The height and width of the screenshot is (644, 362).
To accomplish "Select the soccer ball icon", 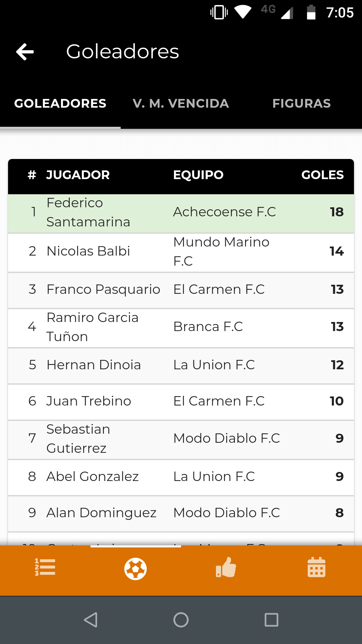I will pyautogui.click(x=135, y=569).
